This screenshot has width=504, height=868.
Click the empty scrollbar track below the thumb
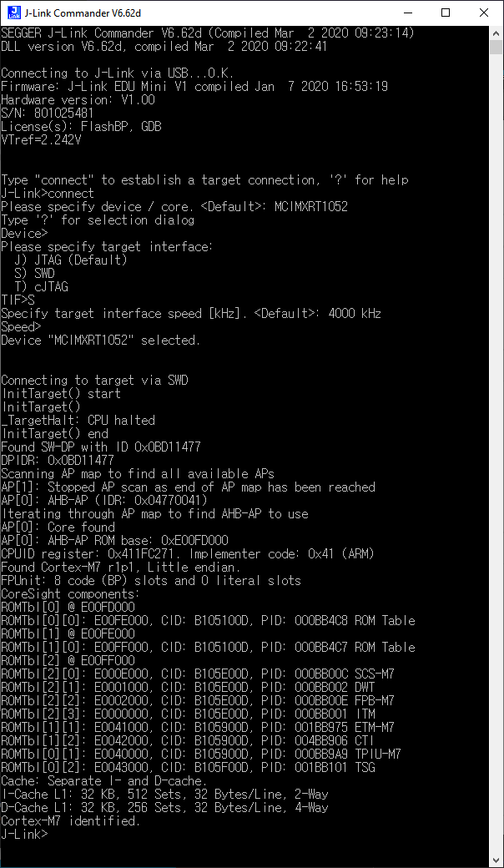[496, 454]
